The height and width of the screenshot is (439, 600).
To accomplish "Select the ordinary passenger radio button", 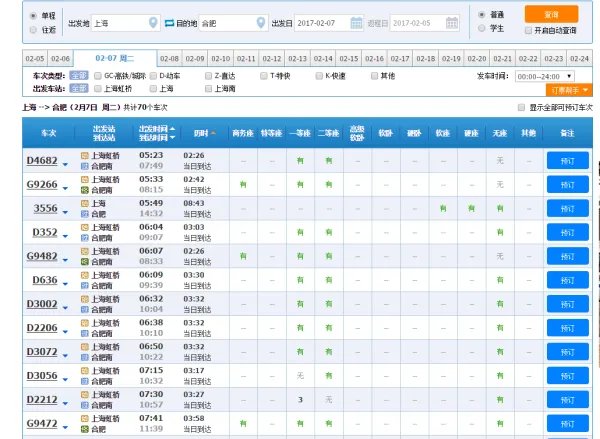I will coord(482,15).
